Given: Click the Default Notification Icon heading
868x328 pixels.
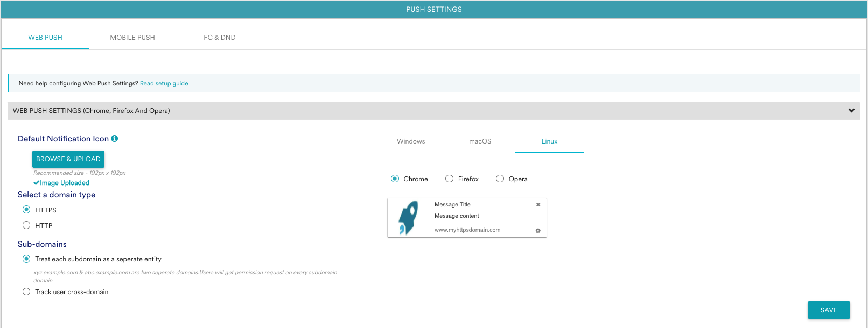Looking at the screenshot, I should (64, 139).
